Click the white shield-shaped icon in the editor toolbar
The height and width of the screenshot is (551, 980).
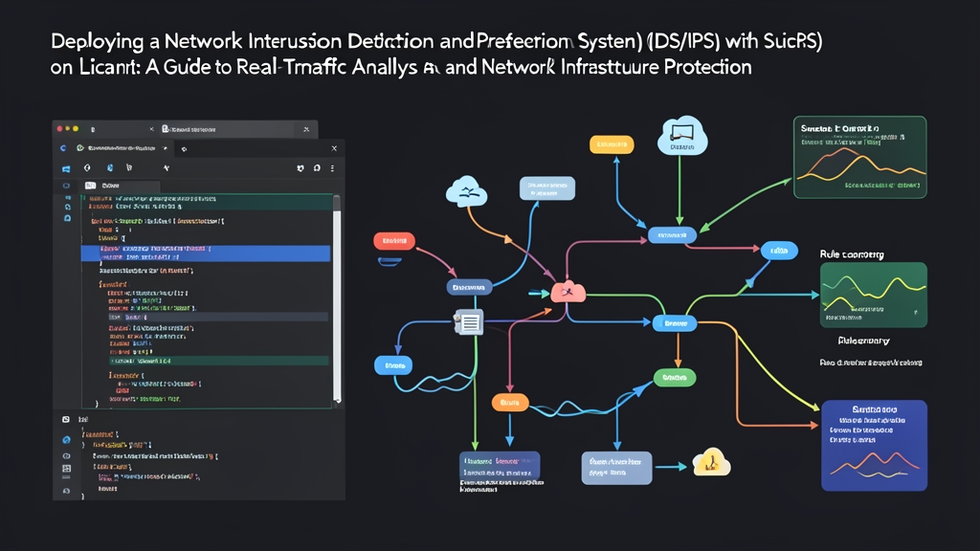point(87,168)
